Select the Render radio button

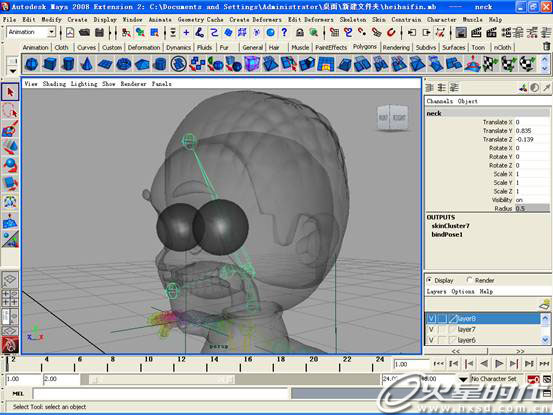pos(469,280)
